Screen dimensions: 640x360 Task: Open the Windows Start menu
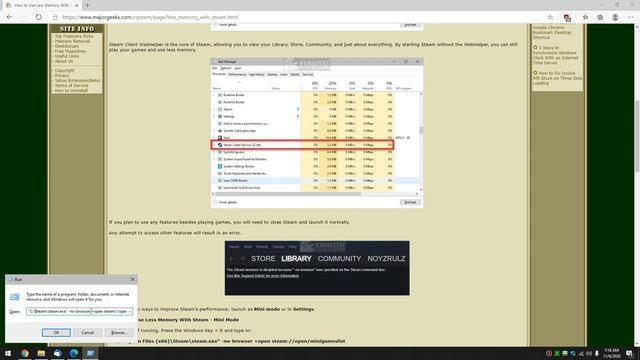pos(8,353)
